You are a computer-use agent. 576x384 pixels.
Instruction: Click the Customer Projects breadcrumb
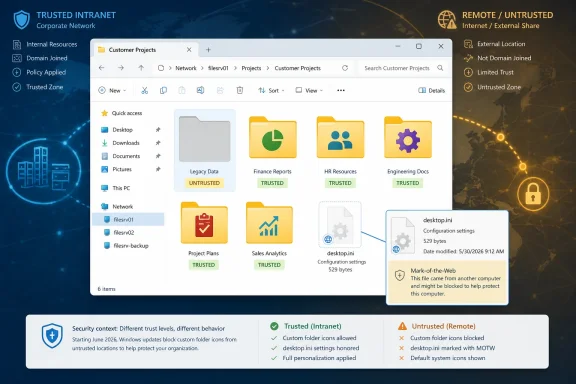pos(298,68)
